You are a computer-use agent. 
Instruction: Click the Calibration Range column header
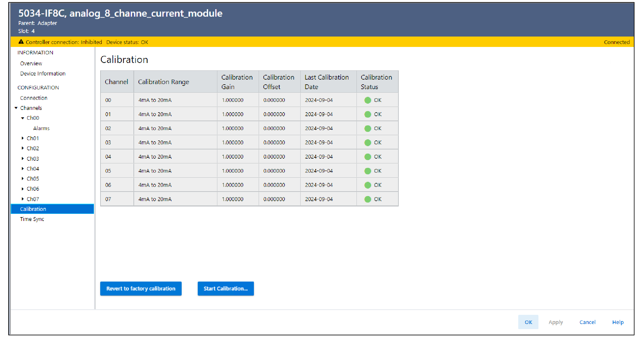tap(175, 82)
